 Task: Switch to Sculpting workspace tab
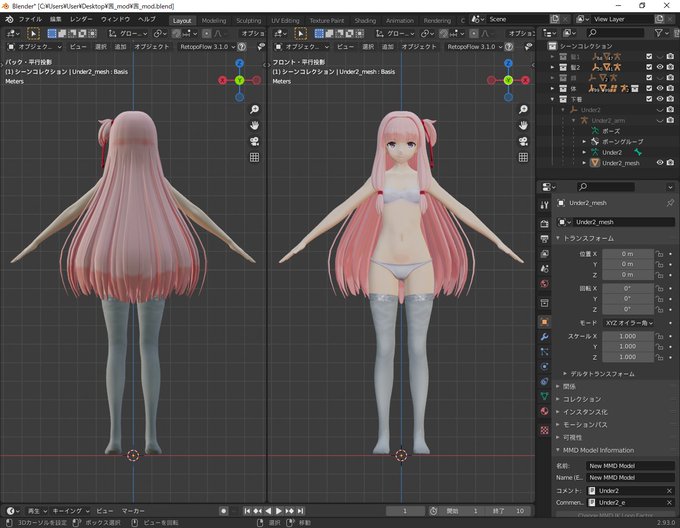point(248,20)
